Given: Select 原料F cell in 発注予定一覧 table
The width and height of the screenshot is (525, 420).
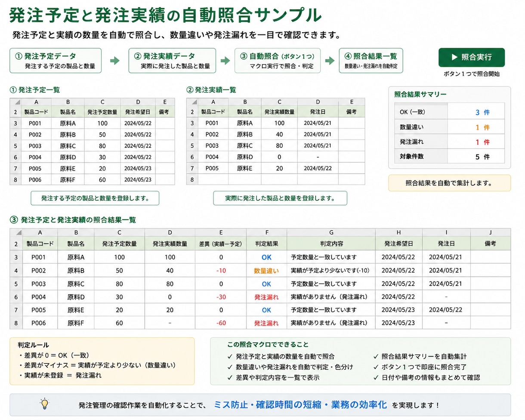Looking at the screenshot, I should click(x=68, y=179).
